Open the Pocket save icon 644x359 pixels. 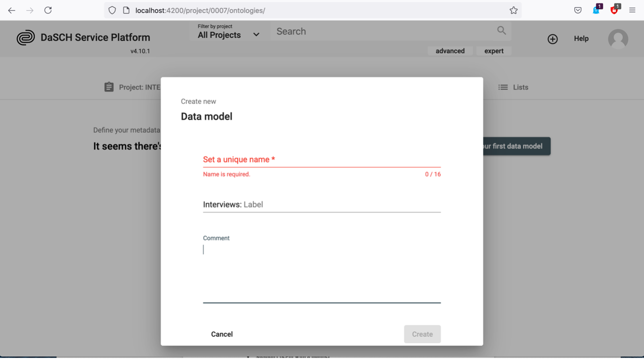point(578,10)
